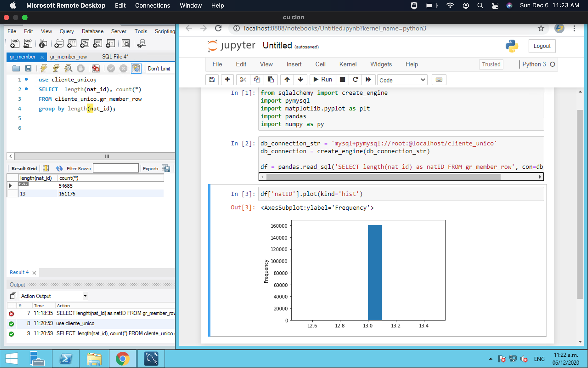Close the gr_member tab
The height and width of the screenshot is (368, 588).
point(42,57)
